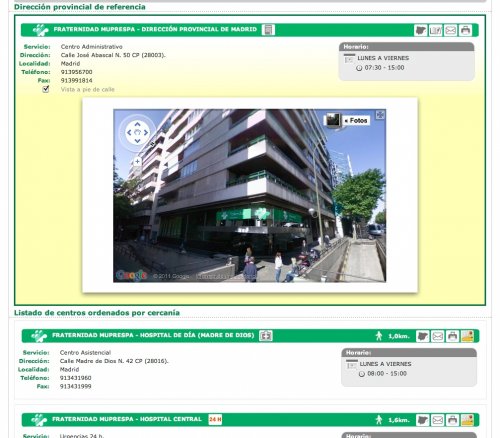Open route map icon for Hospital de Día

pyautogui.click(x=467, y=336)
